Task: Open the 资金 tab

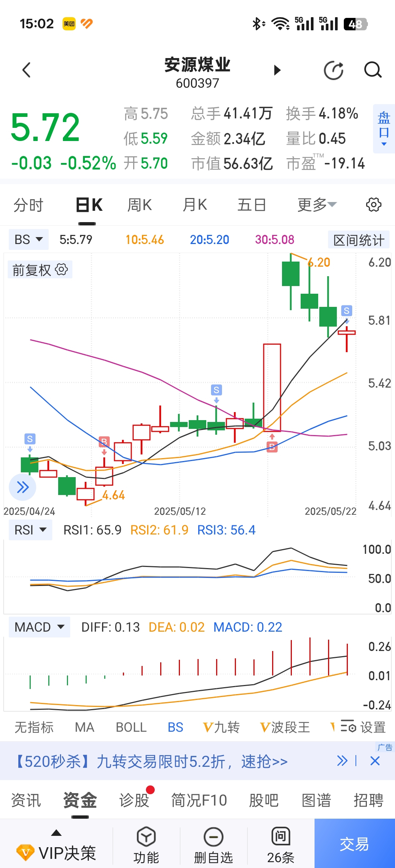Action: (x=80, y=800)
